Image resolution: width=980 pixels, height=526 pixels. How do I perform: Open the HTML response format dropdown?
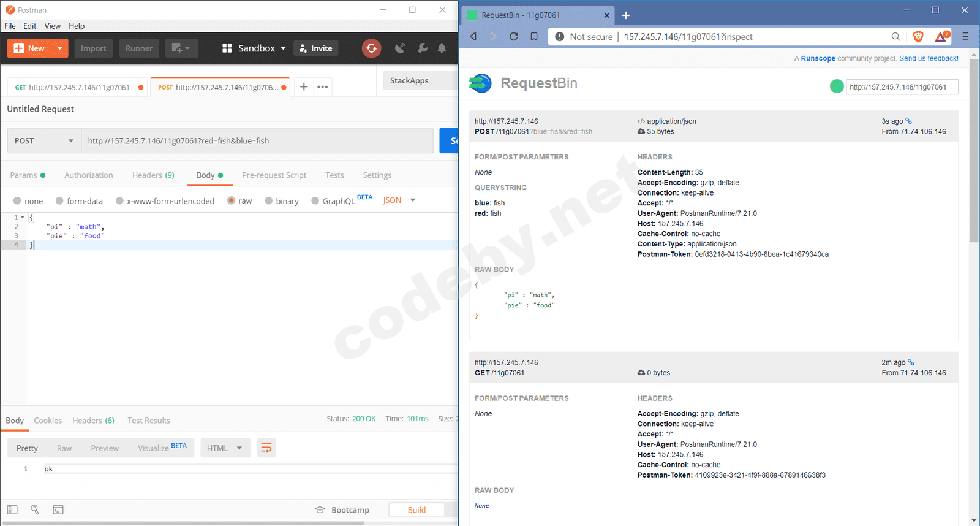click(x=225, y=448)
